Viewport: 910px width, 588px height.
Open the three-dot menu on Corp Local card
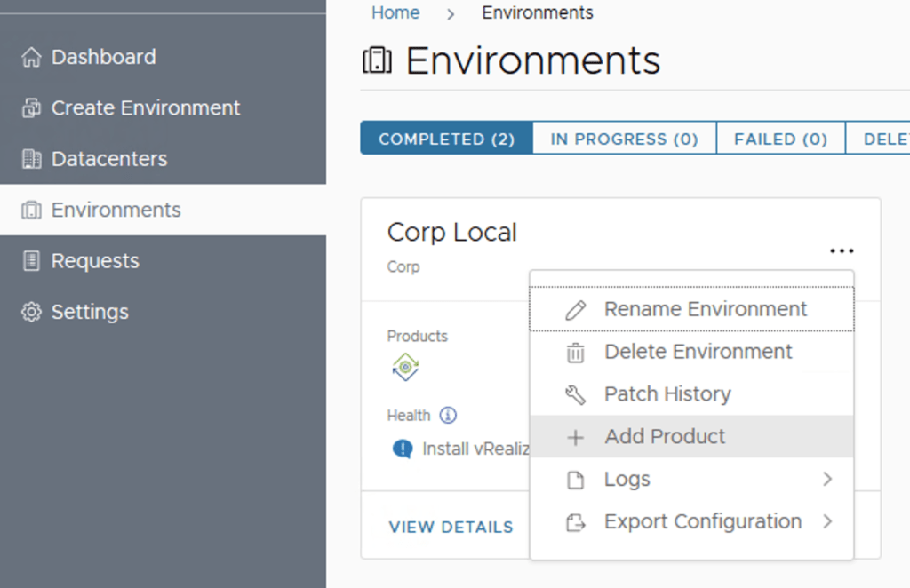[x=841, y=251]
